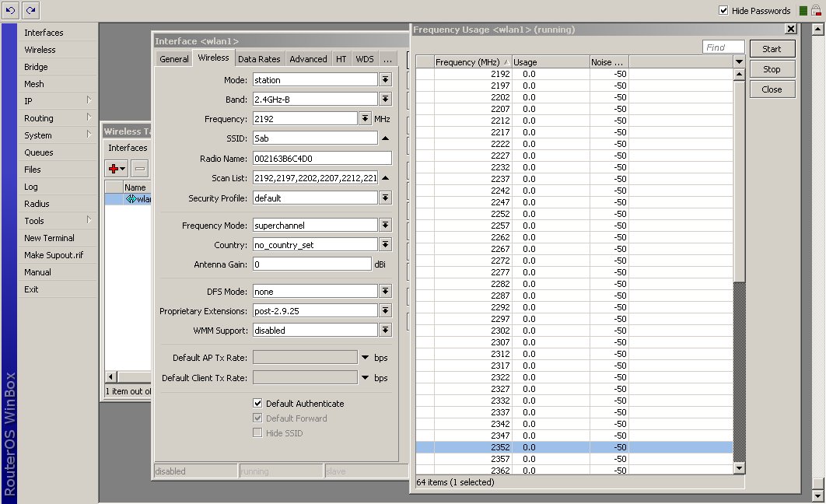Viewport: 826px width, 504px height.
Task: Uncheck Default Authenticate option
Action: [x=258, y=404]
